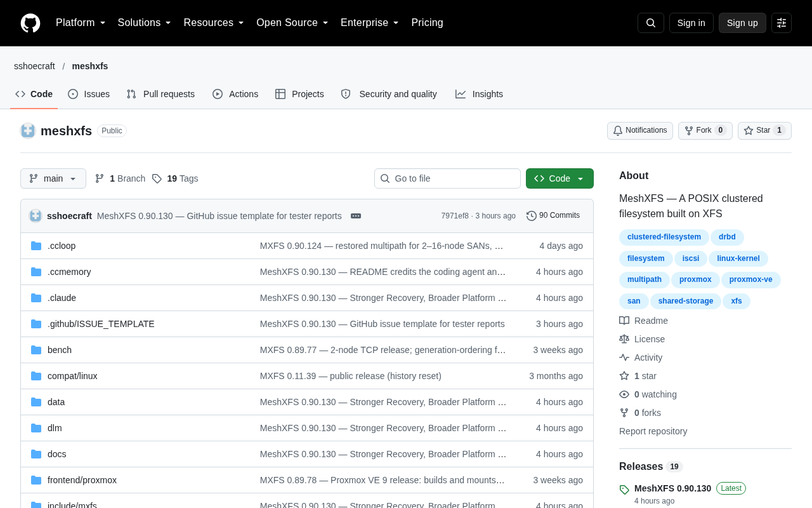Image resolution: width=812 pixels, height=508 pixels.
Task: Open the main branch selector dropdown
Action: 53,178
